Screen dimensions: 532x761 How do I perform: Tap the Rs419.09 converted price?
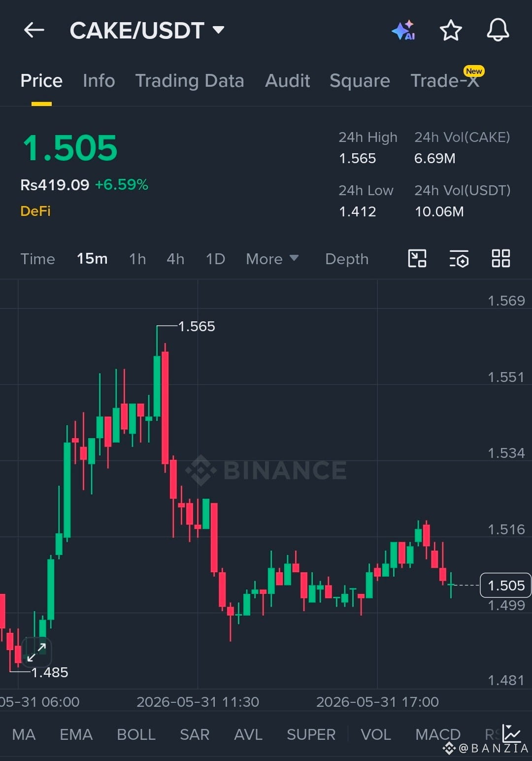tap(55, 185)
